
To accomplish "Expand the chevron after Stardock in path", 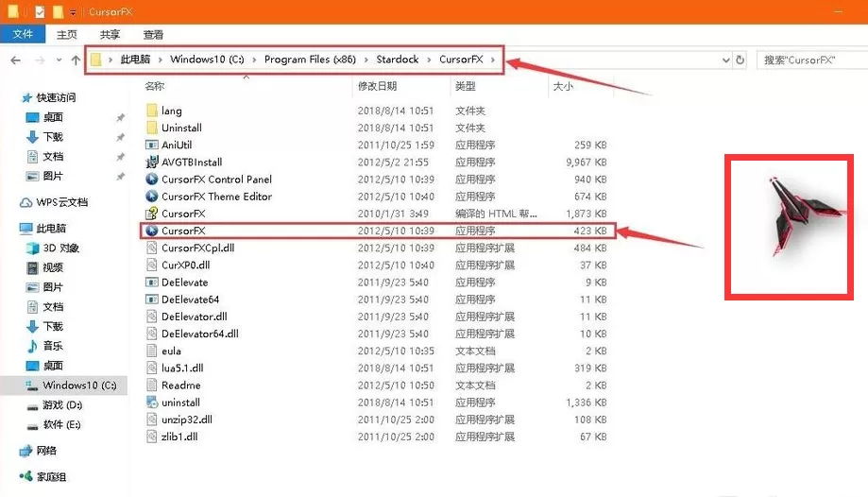I will click(x=429, y=60).
